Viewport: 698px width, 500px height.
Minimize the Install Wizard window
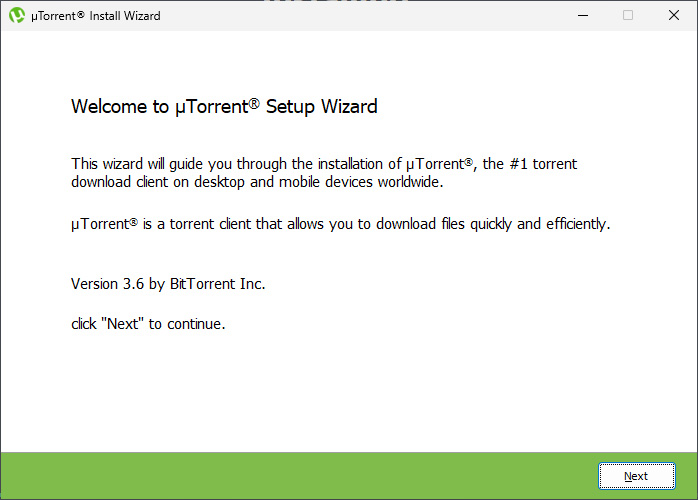581,15
